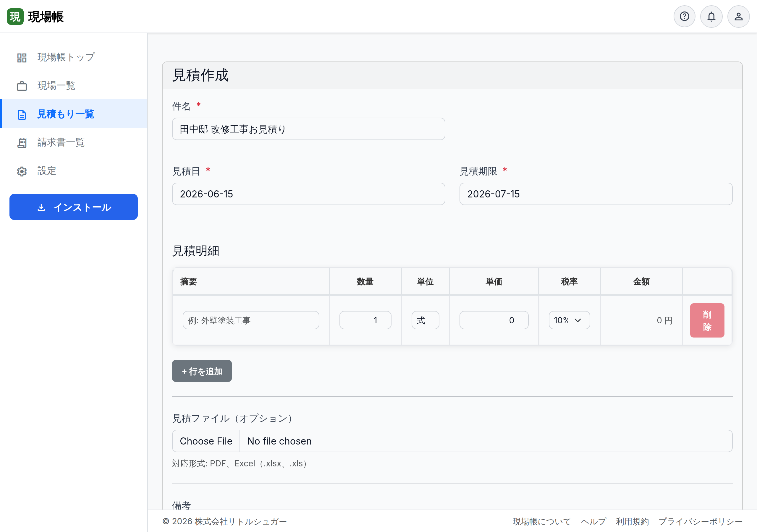Click the 備考 label
Screen dimensions: 757x532
(x=181, y=505)
